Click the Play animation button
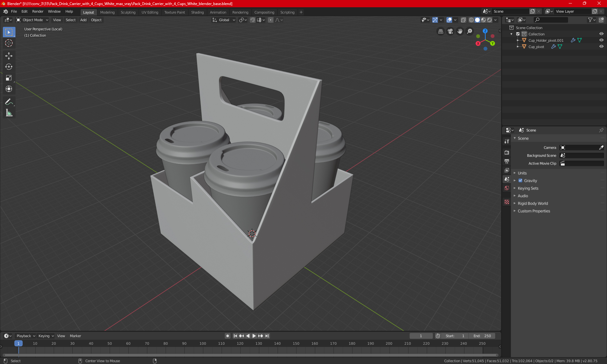 click(x=254, y=336)
